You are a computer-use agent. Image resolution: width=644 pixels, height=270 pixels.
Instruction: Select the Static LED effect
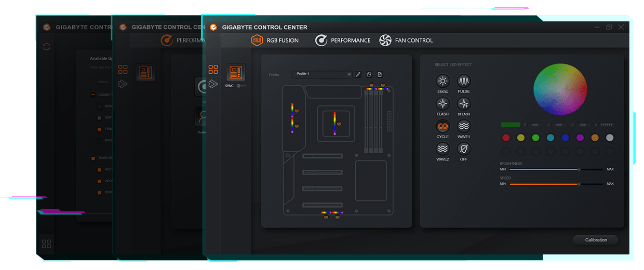tap(442, 81)
